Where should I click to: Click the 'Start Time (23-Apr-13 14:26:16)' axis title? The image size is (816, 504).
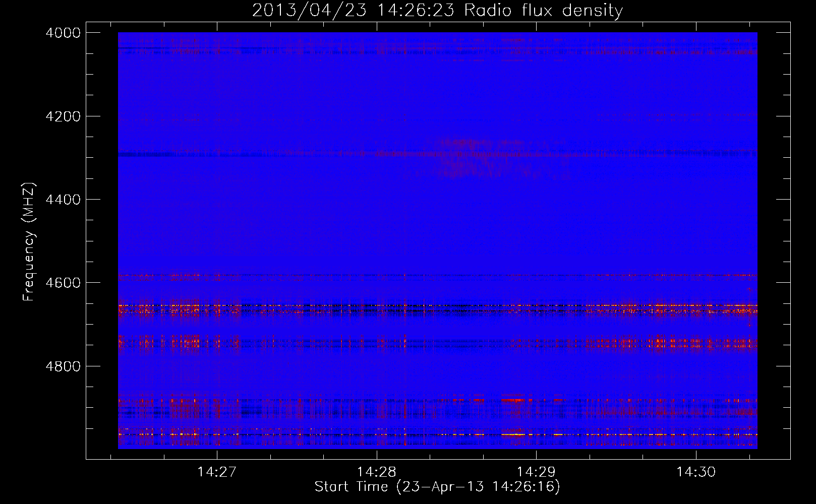[x=437, y=487]
